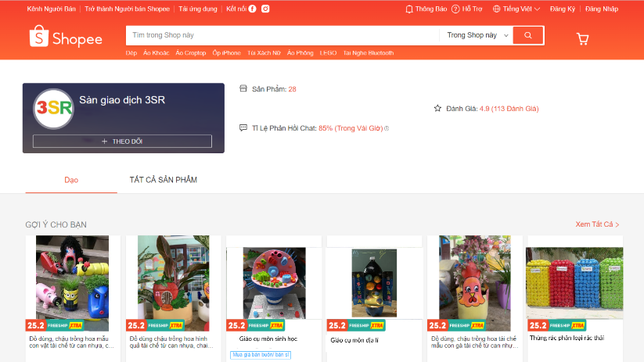Screen dimensions: 644x362
Task: Click the Đăng Ký link
Action: point(563,9)
